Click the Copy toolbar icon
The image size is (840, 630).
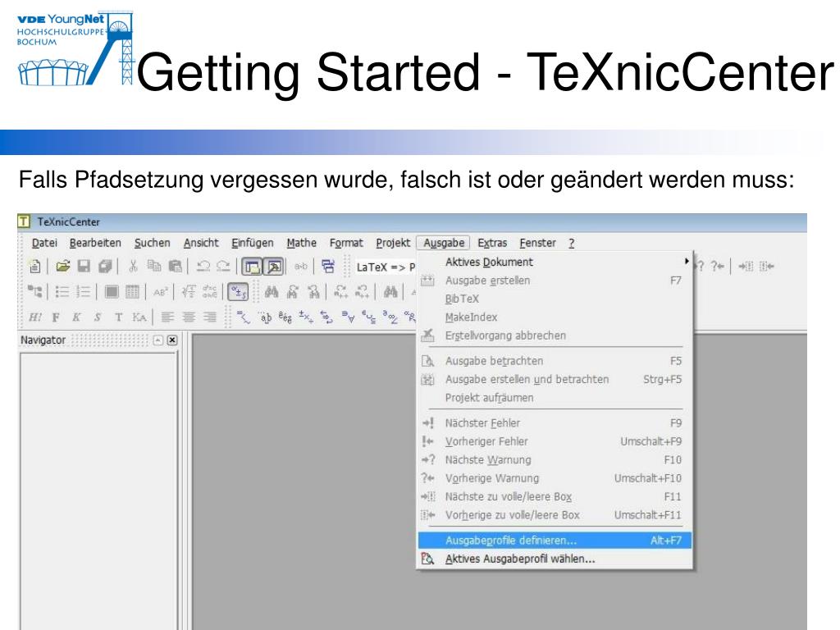(154, 266)
